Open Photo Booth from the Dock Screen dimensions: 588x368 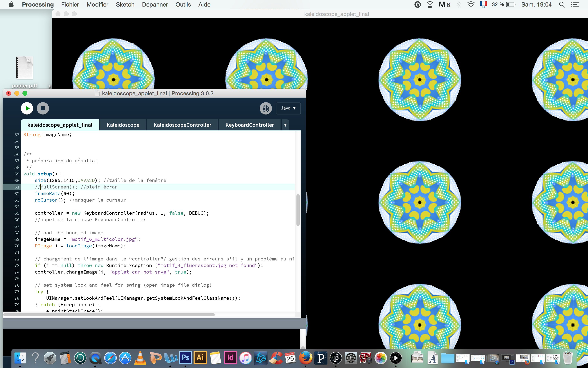365,358
